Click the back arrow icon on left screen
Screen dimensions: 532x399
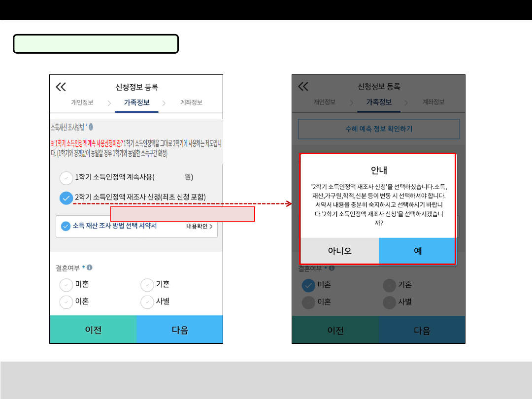[61, 87]
